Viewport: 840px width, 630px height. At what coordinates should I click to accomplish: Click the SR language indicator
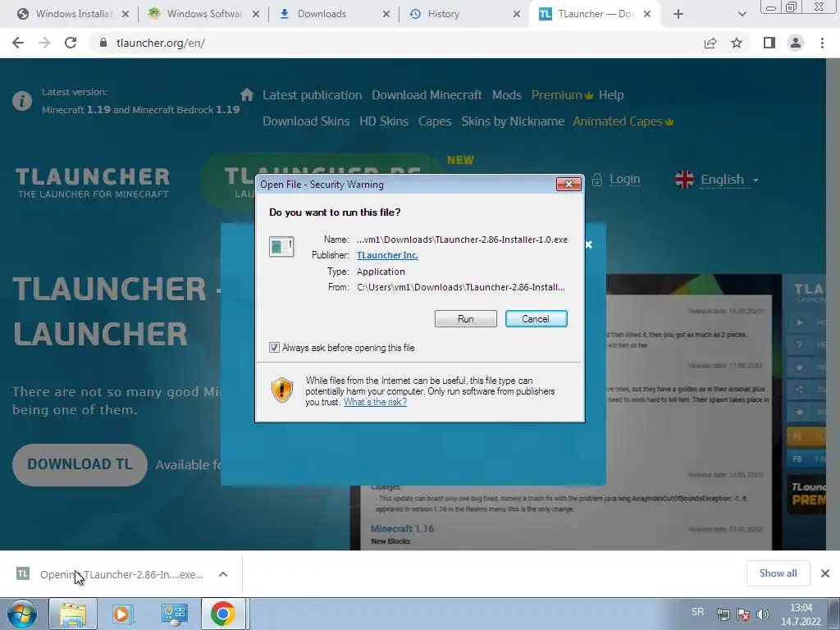pyautogui.click(x=697, y=612)
